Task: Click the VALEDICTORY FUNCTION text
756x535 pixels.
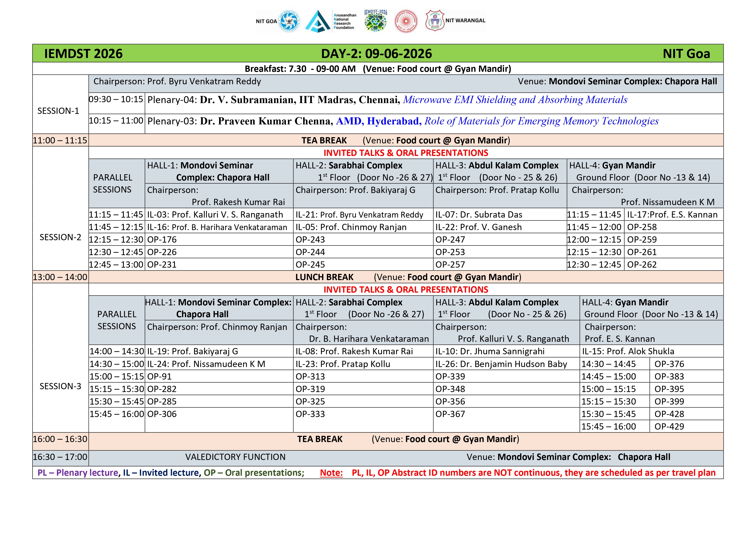Action: [x=235, y=457]
